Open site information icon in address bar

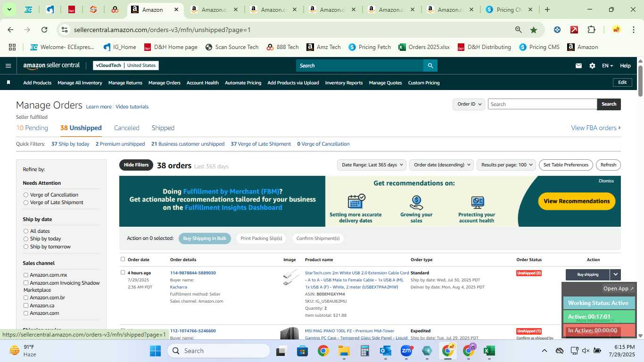tap(65, 30)
